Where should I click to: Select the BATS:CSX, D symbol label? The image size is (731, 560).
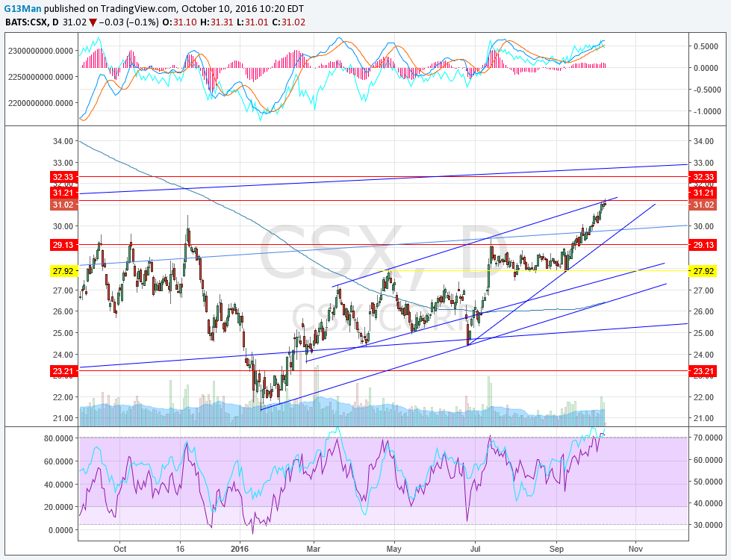click(x=31, y=22)
